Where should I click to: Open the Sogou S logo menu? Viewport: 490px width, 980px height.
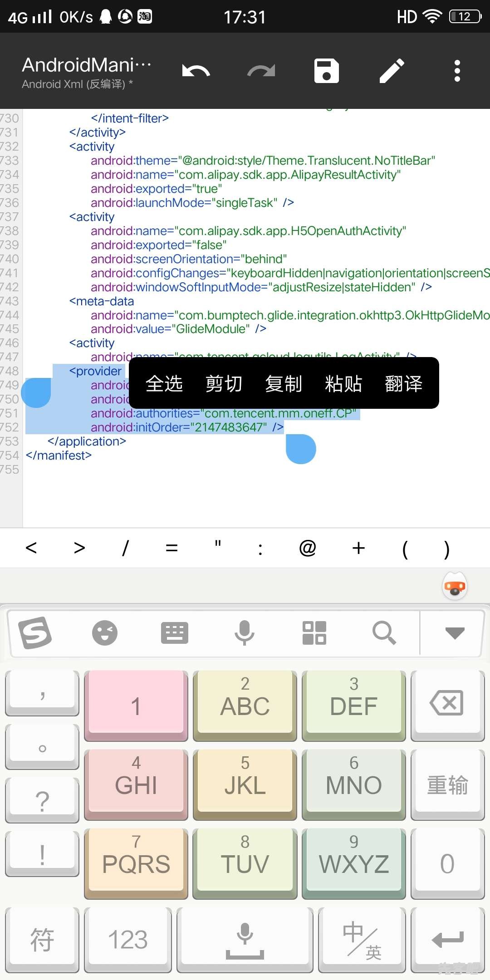(x=35, y=633)
